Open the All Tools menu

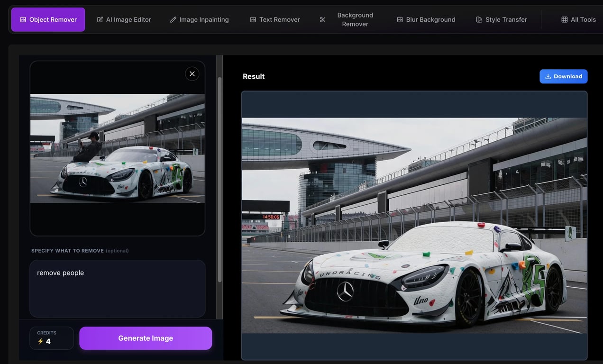pos(579,19)
